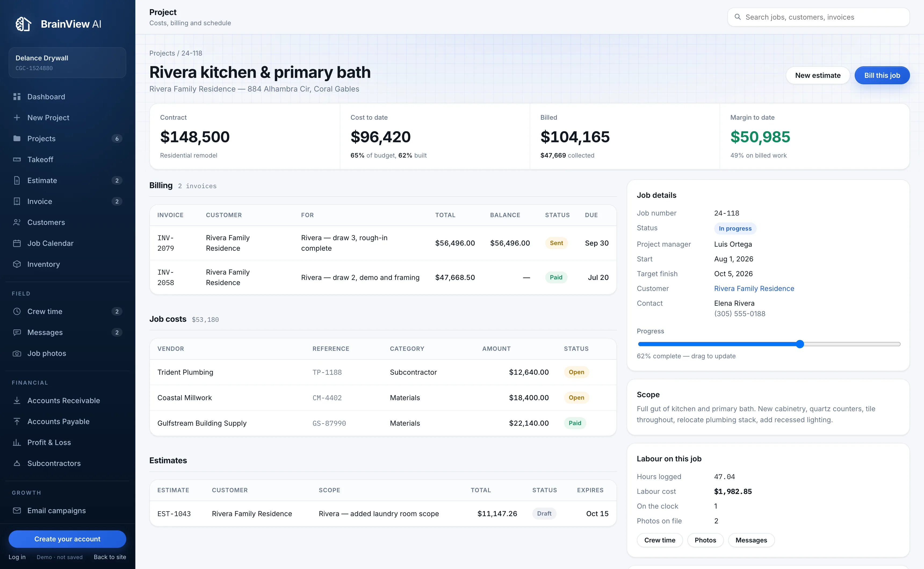Click the Log in link
924x569 pixels.
click(x=17, y=557)
